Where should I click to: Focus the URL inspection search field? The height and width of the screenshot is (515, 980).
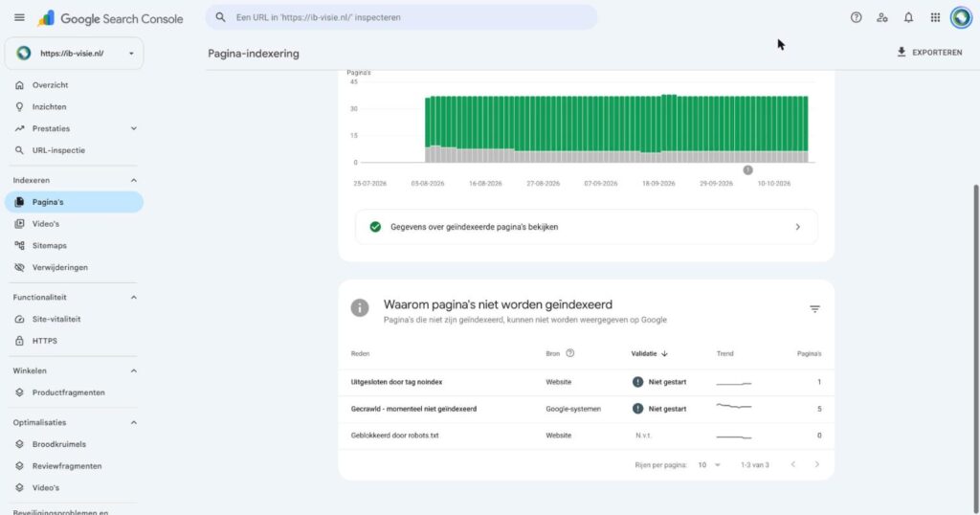[401, 17]
